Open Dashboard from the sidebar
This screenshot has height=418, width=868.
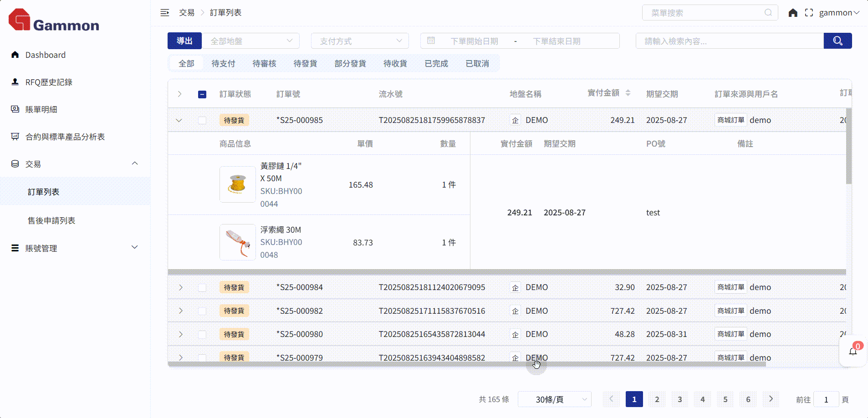click(x=45, y=55)
